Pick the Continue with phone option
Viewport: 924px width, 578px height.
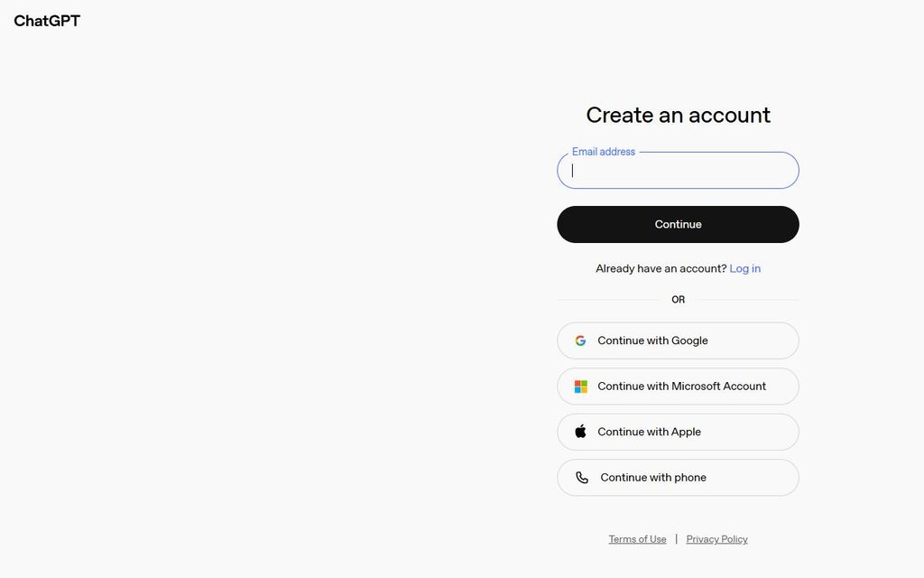click(678, 478)
